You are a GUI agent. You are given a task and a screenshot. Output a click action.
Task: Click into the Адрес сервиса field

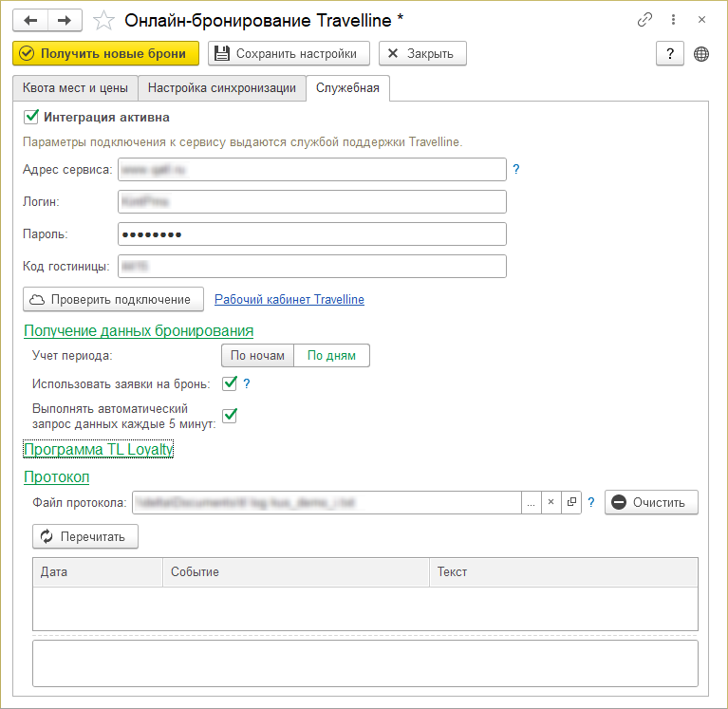(312, 170)
